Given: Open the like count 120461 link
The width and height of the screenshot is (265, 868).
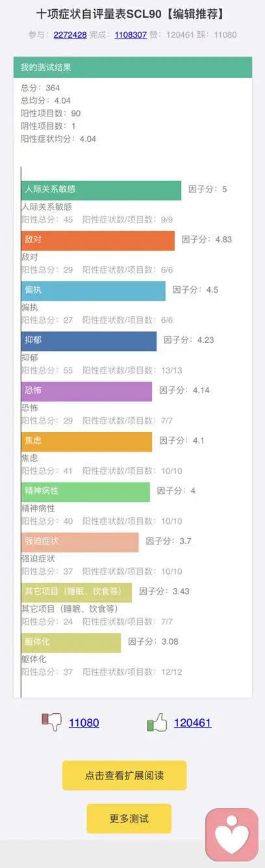Looking at the screenshot, I should 193,723.
